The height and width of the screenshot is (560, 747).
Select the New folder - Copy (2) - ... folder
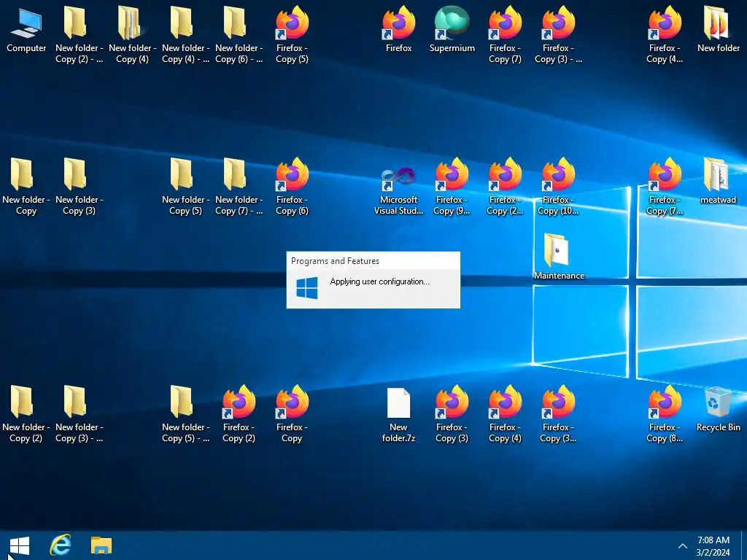pyautogui.click(x=79, y=36)
